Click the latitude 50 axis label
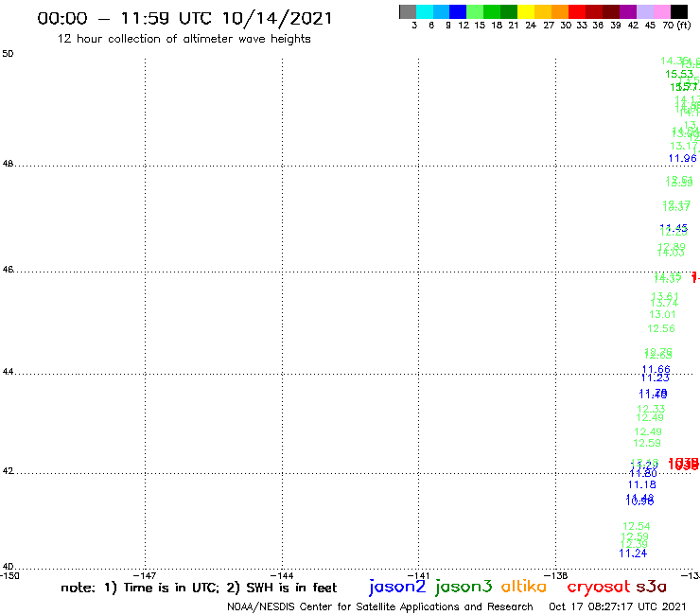This screenshot has width=700, height=615. pos(8,54)
